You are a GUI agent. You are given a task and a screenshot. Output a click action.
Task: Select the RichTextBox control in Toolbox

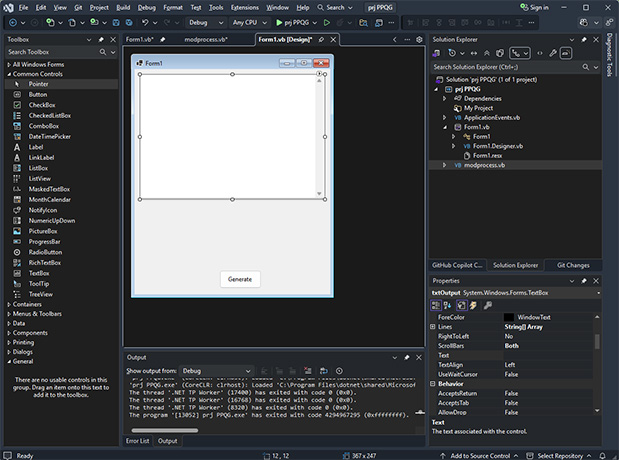(x=45, y=262)
